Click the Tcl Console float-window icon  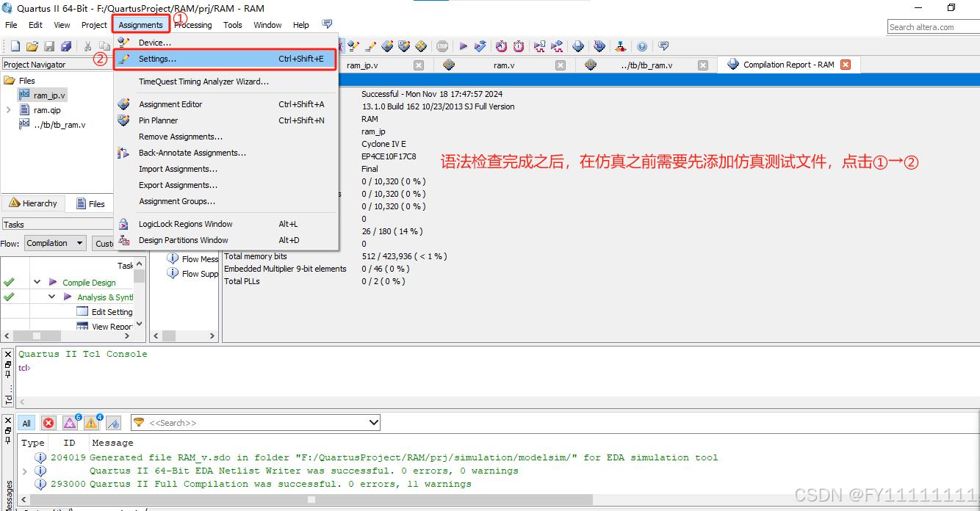(x=8, y=364)
